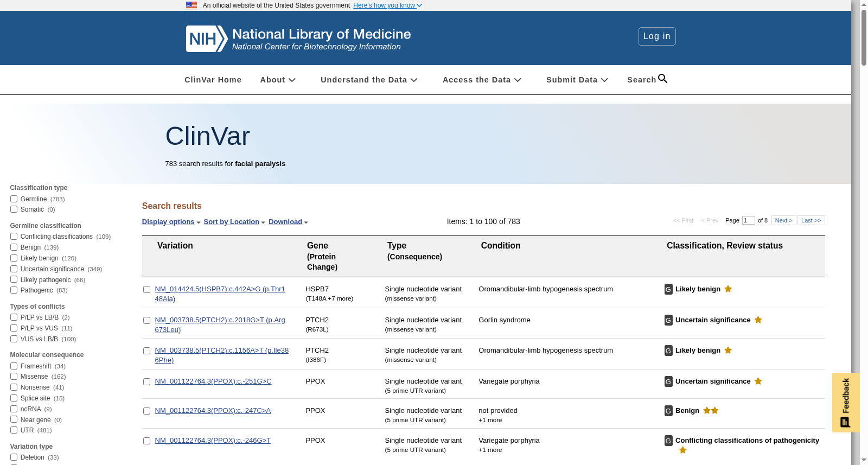Click the US flag icon
This screenshot has height=465, width=868.
coord(192,5)
